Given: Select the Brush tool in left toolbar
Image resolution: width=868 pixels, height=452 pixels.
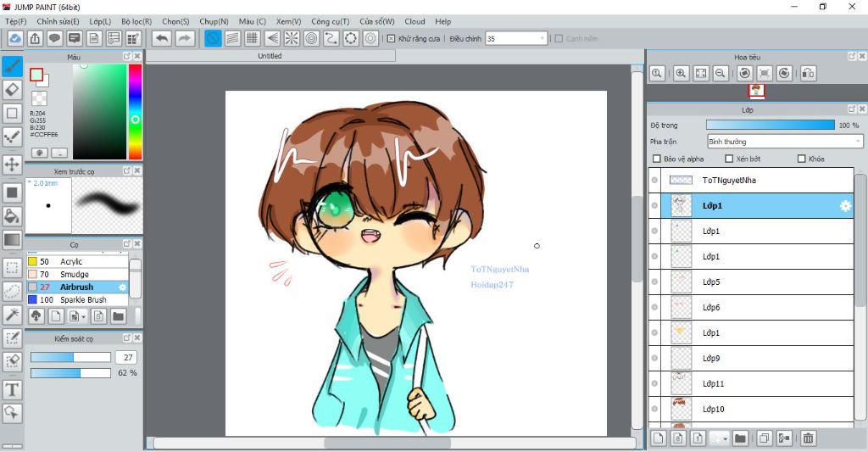Looking at the screenshot, I should tap(12, 66).
